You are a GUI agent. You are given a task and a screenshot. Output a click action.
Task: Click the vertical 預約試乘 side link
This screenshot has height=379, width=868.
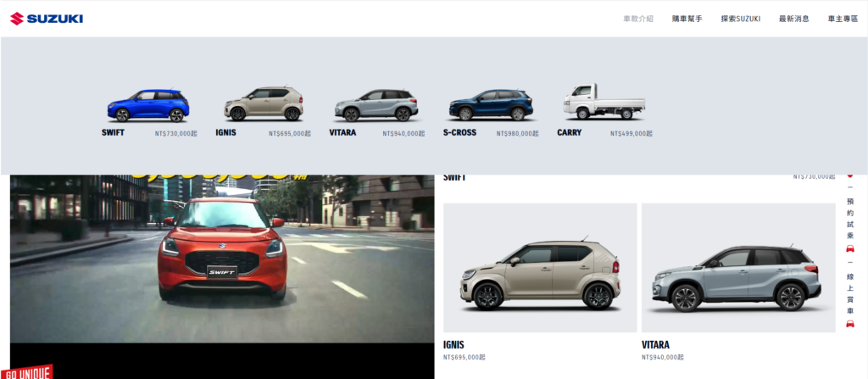point(850,218)
